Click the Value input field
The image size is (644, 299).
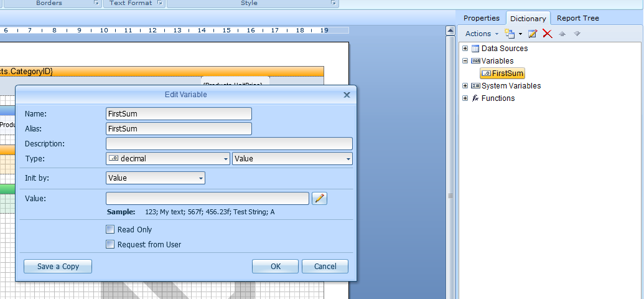click(207, 199)
